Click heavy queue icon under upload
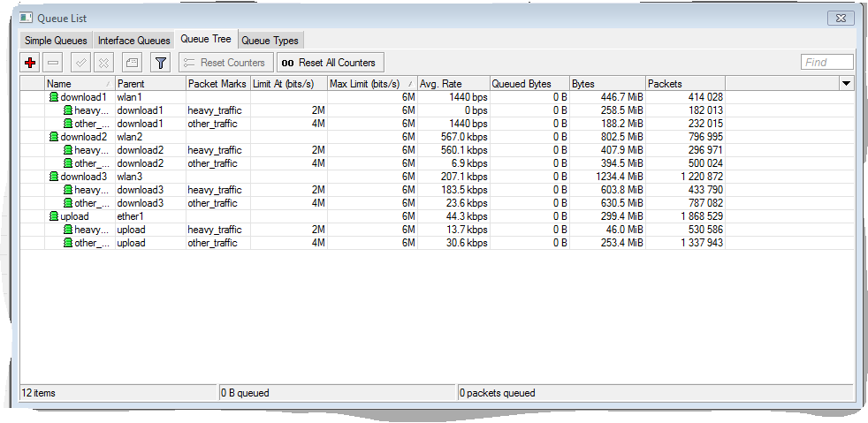The height and width of the screenshot is (423, 868). coord(67,230)
